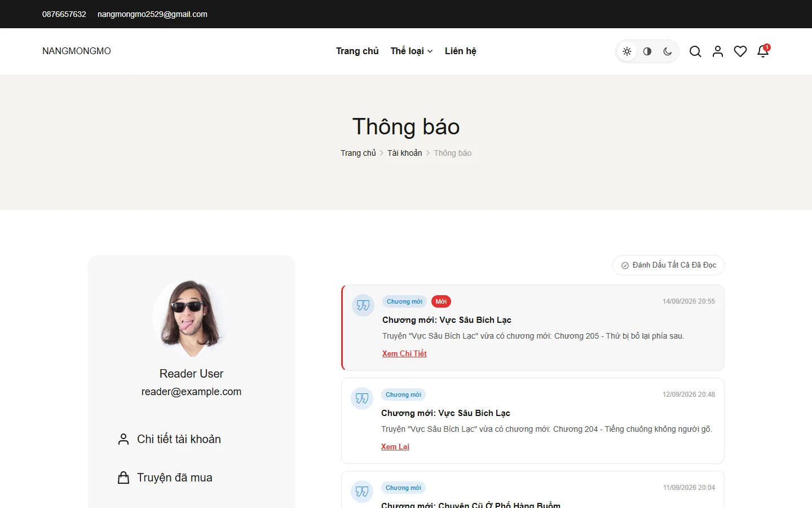Click Chương mới tag on 12/09/2026 notification
The width and height of the screenshot is (812, 508).
pos(403,395)
